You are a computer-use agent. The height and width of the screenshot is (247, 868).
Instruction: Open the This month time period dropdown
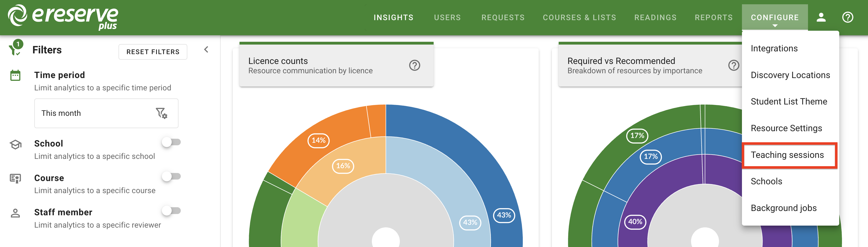(x=94, y=113)
